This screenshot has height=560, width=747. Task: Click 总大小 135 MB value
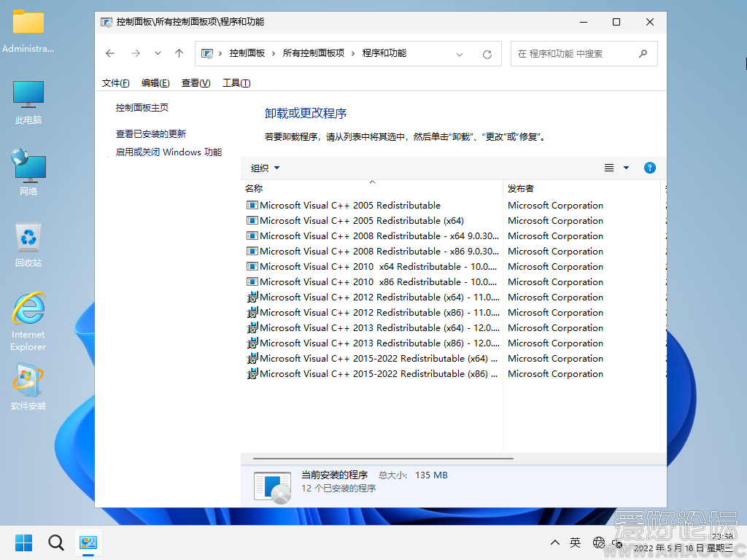(x=431, y=475)
